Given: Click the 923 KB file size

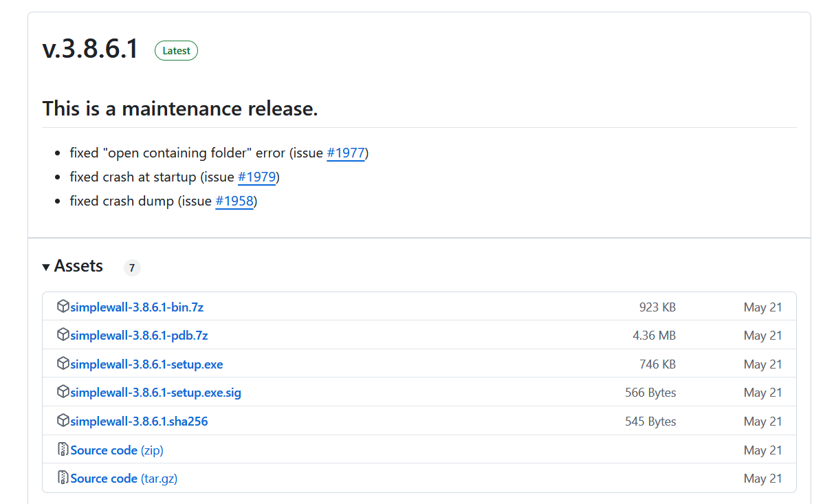Looking at the screenshot, I should click(658, 307).
